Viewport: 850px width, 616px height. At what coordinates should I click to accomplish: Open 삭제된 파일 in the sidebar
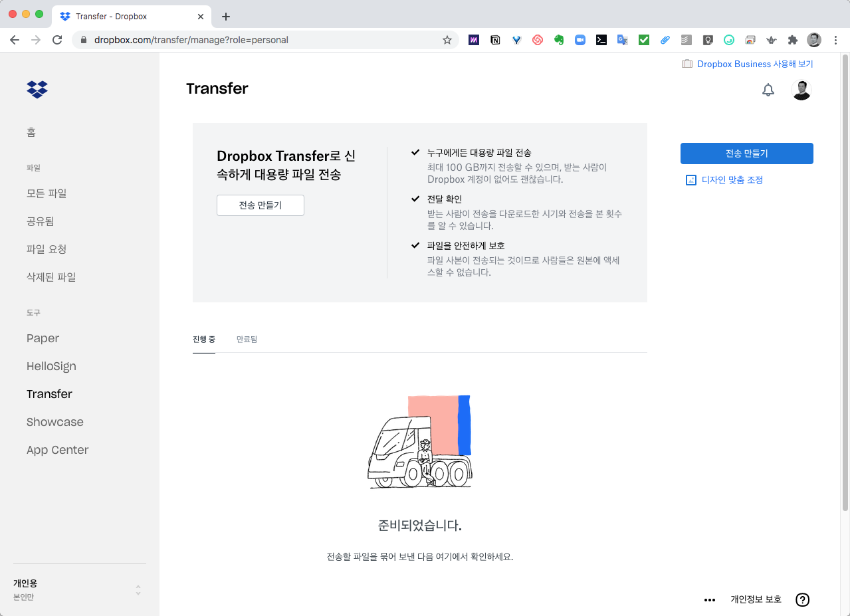coord(51,277)
